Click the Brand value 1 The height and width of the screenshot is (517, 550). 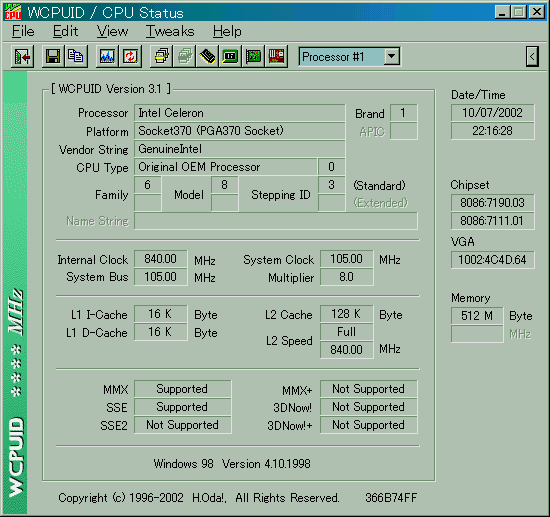click(404, 113)
